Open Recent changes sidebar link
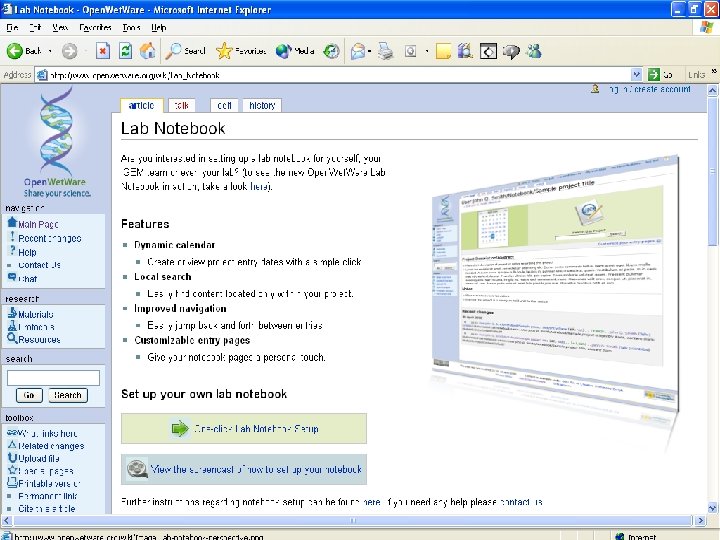720x540 pixels. click(x=50, y=238)
